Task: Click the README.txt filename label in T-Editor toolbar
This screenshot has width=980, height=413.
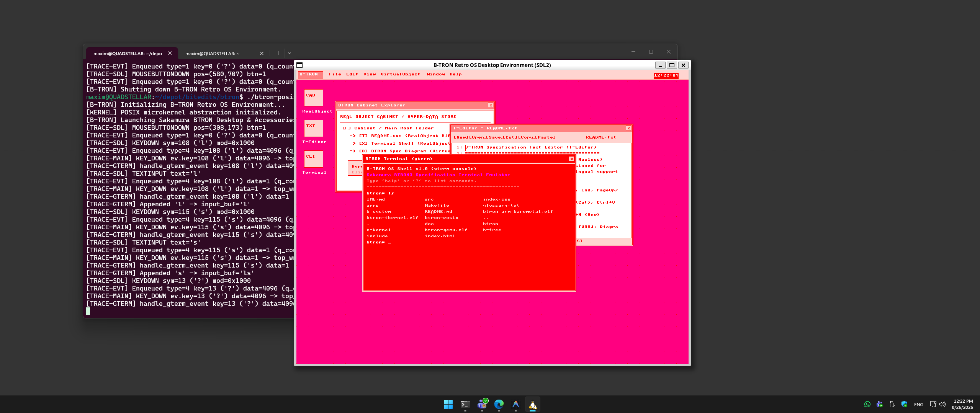Action: click(x=601, y=137)
